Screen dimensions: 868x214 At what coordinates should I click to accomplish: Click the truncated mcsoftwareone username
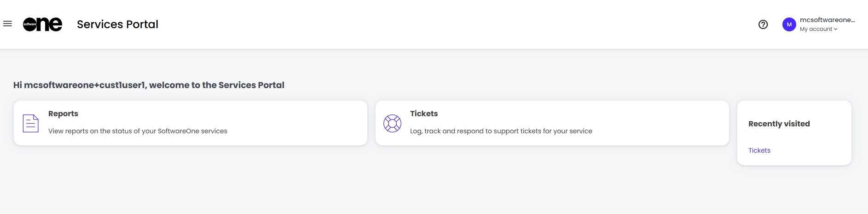click(827, 20)
